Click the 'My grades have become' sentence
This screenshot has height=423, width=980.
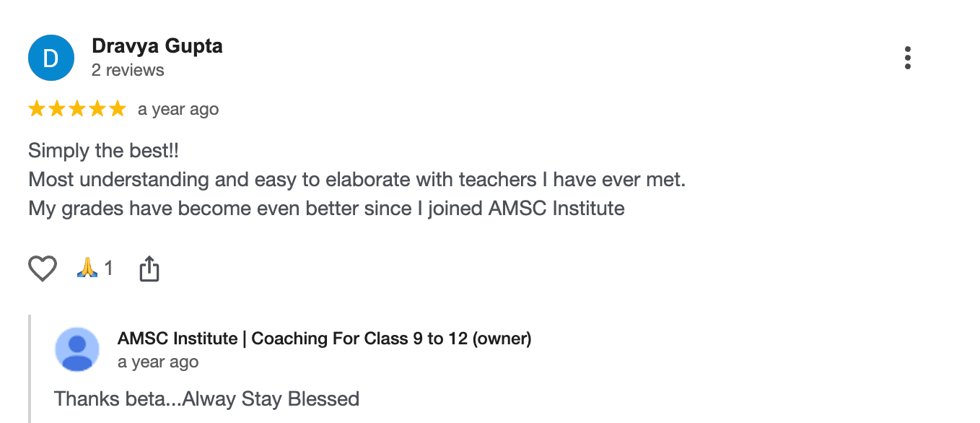(326, 209)
